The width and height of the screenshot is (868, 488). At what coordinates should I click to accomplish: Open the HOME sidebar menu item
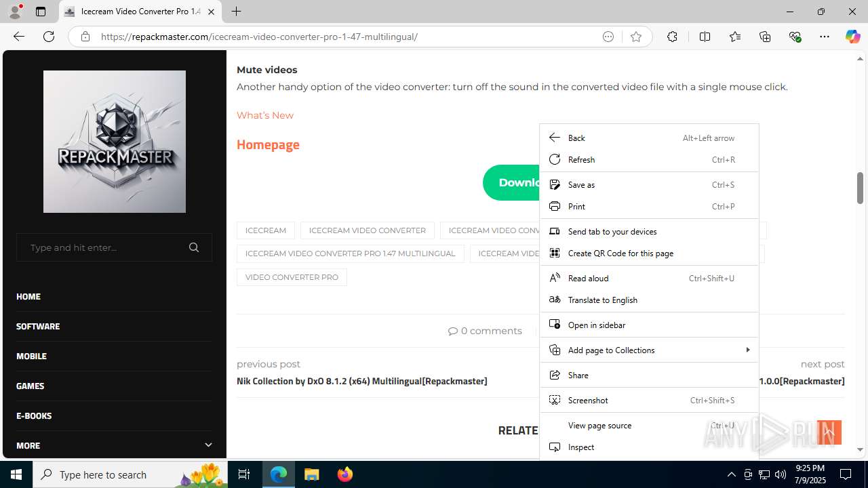coord(28,296)
